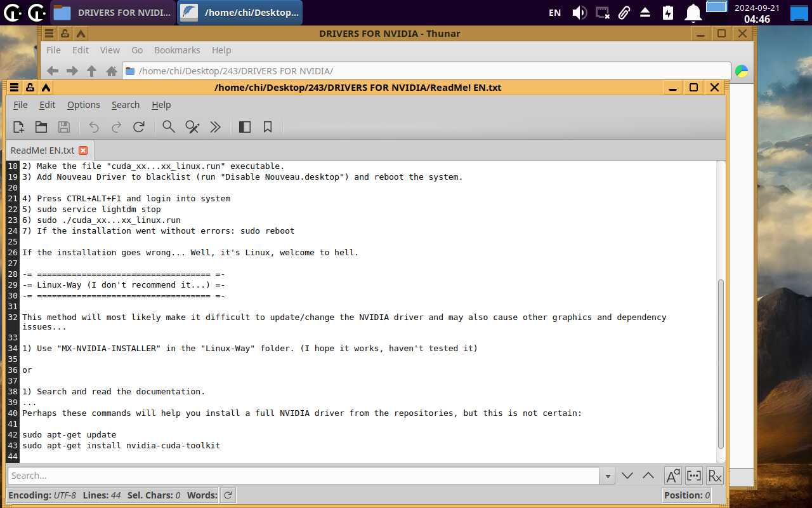Click in the Search... input field

pos(303,476)
